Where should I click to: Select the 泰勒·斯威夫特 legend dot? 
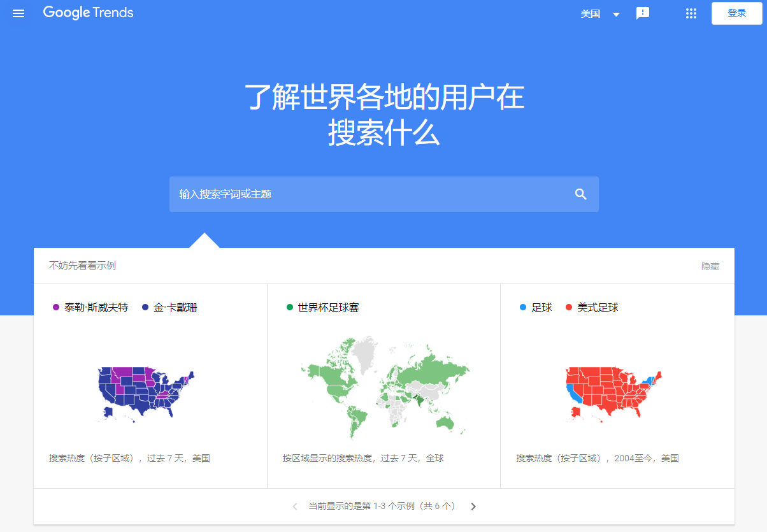[x=54, y=307]
